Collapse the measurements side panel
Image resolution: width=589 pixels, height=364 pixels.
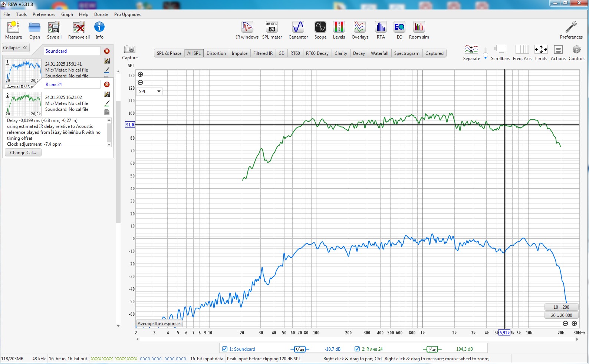coord(15,48)
